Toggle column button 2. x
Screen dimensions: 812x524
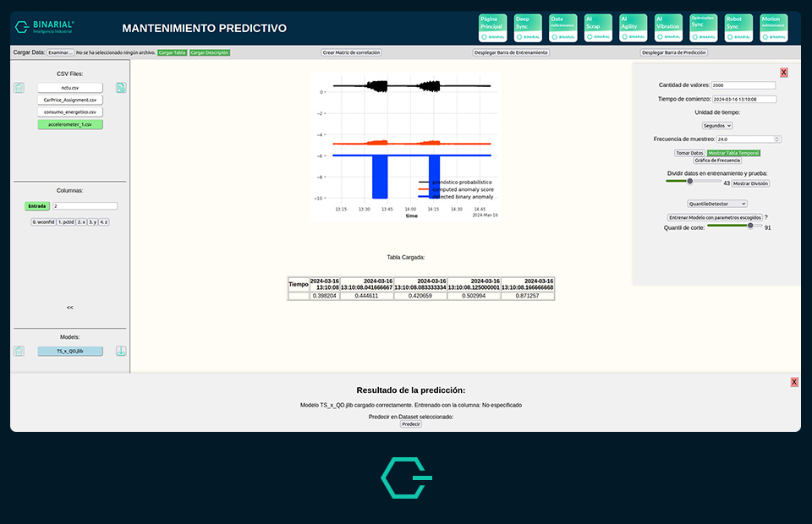coord(81,221)
